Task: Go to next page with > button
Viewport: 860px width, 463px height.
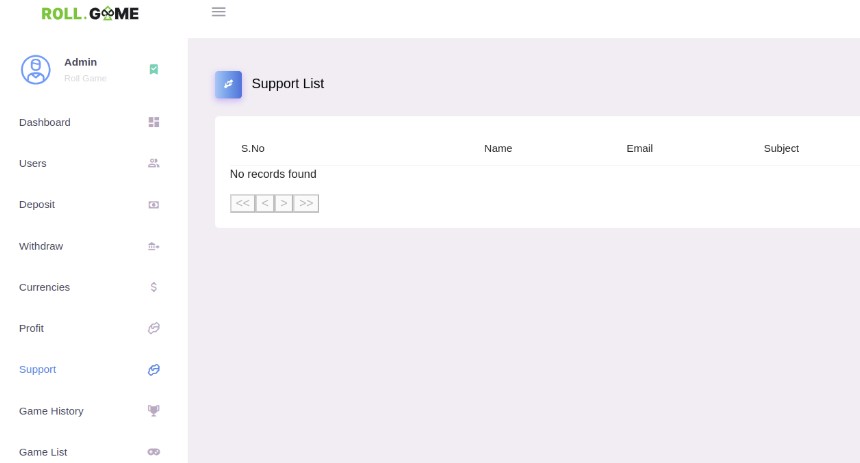Action: [284, 203]
